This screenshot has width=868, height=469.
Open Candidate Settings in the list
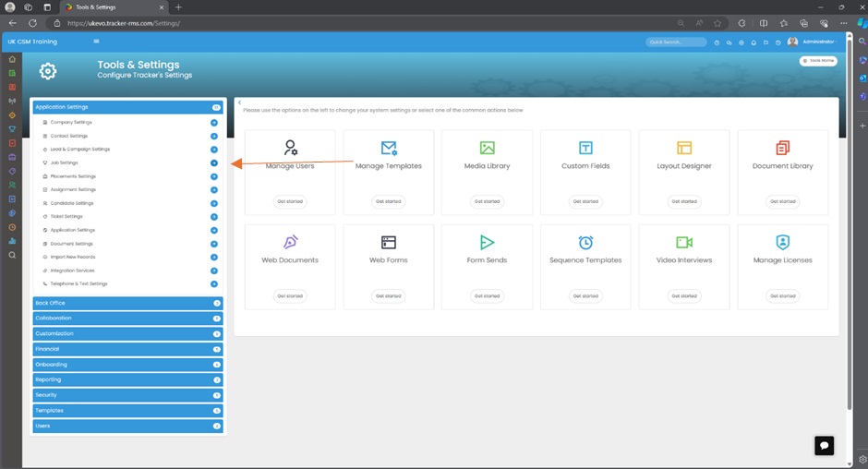pyautogui.click(x=72, y=203)
